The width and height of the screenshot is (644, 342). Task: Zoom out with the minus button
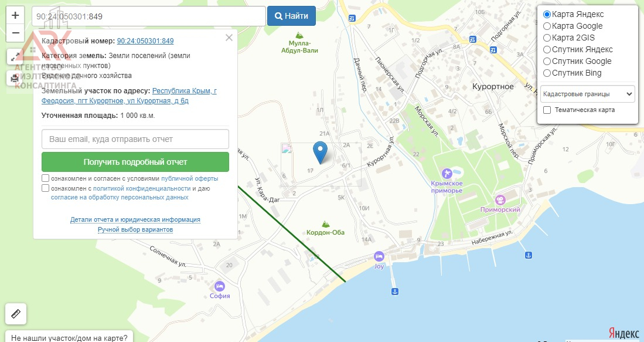(15, 33)
